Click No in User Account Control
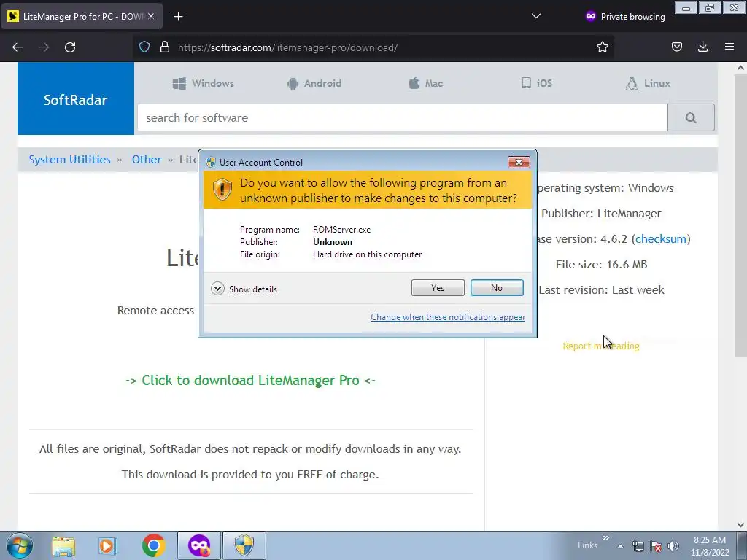 pyautogui.click(x=497, y=287)
